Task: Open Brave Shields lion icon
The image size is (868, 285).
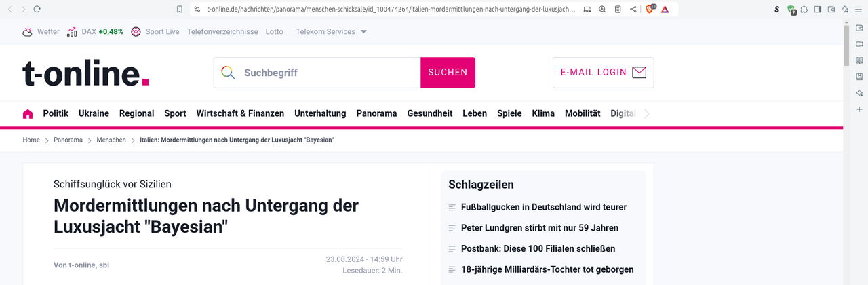Action: (650, 9)
